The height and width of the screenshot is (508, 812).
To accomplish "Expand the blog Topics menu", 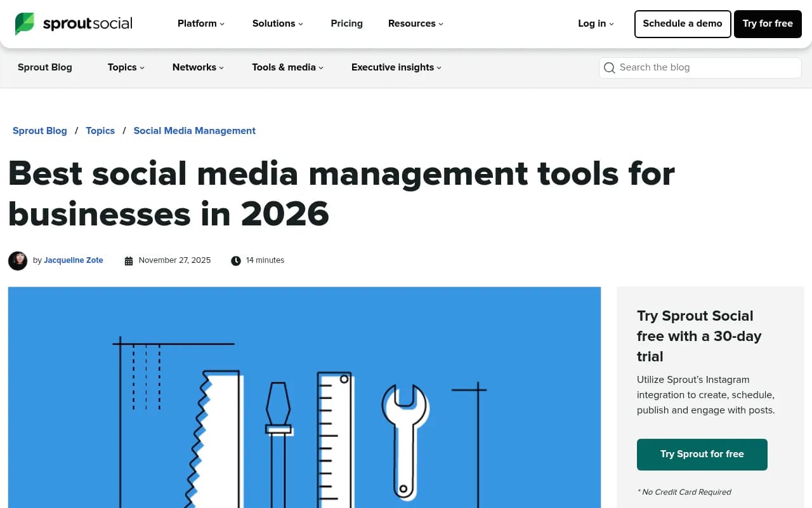I will [126, 67].
